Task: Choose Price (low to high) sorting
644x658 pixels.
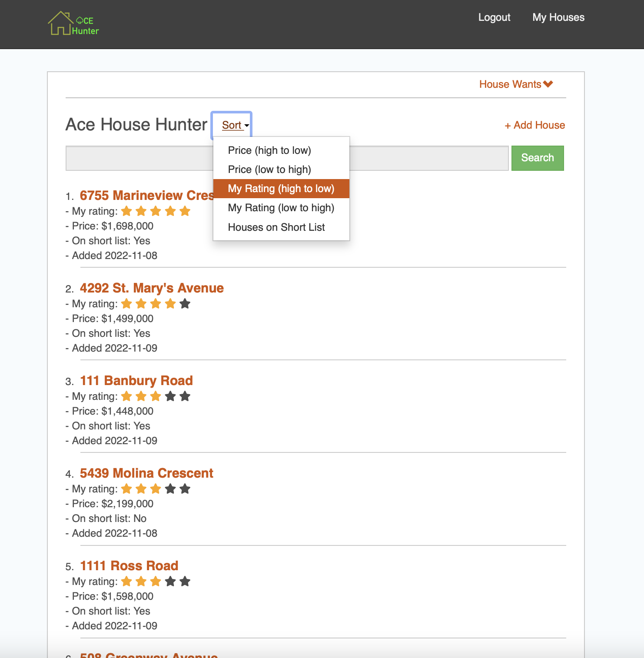Action: pos(269,169)
